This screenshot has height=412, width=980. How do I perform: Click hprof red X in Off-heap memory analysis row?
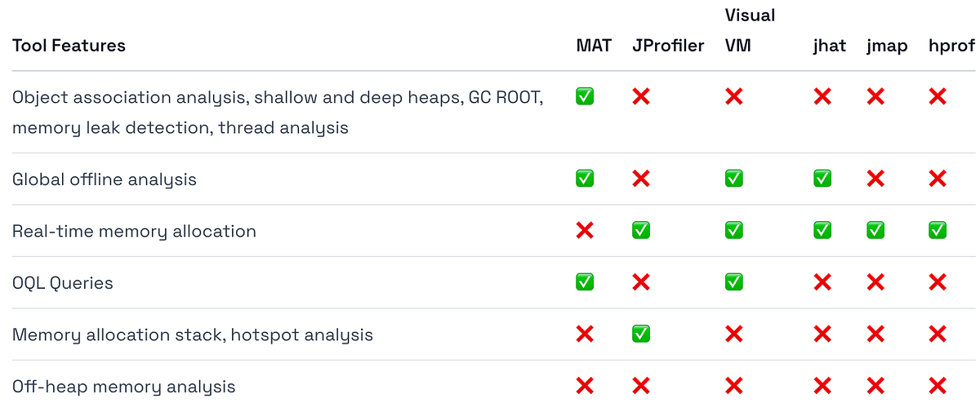(937, 386)
